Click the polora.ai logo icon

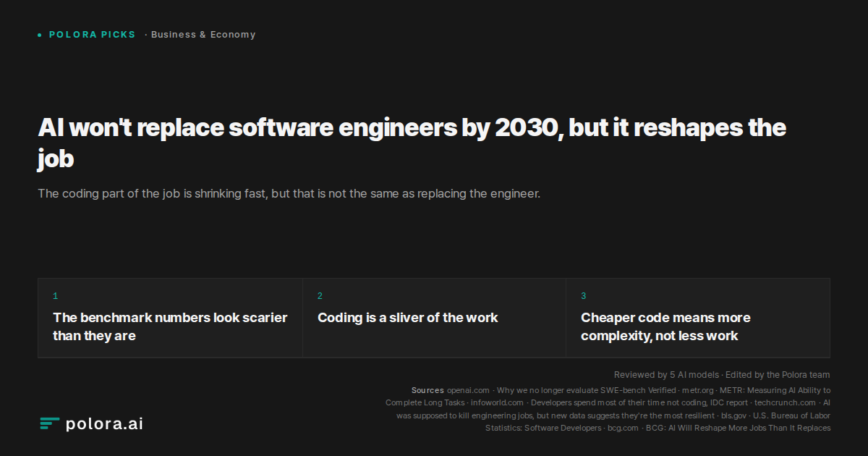pyautogui.click(x=49, y=424)
